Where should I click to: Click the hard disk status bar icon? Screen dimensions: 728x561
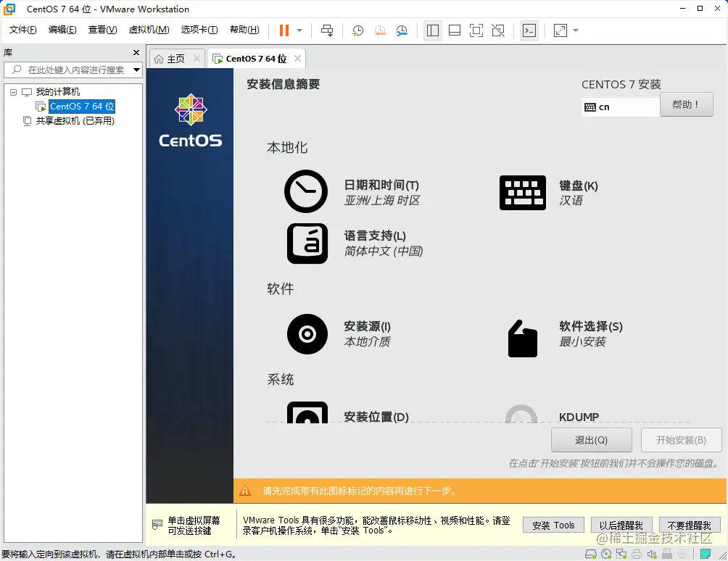pyautogui.click(x=590, y=554)
